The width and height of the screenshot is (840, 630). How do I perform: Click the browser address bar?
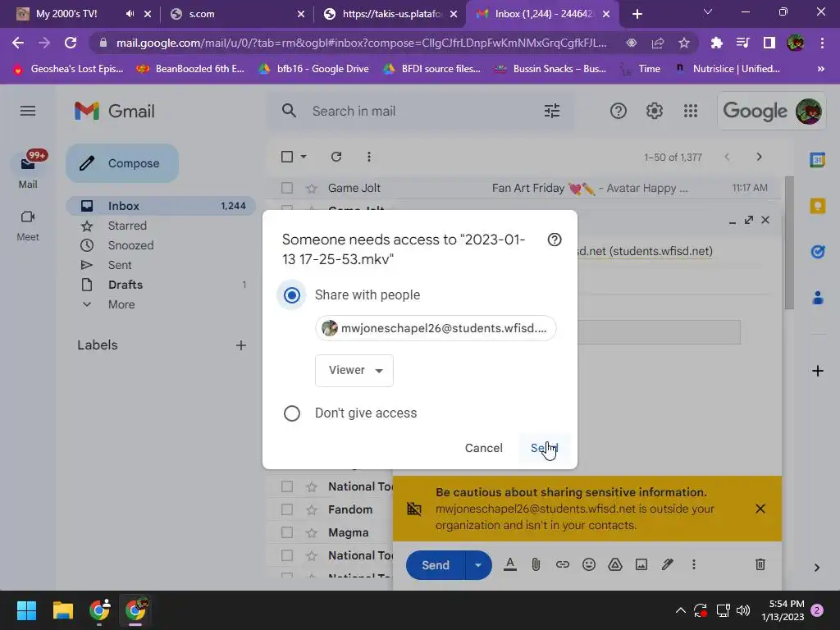click(x=361, y=43)
